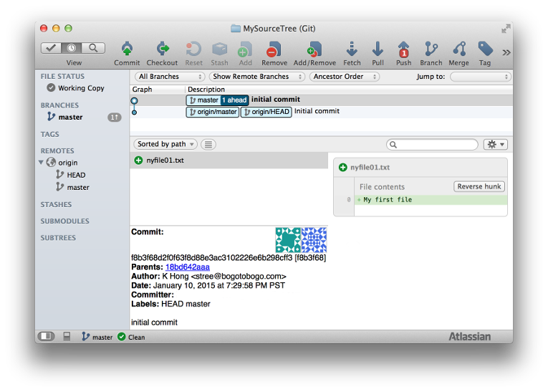Select the 'Initial commit' origin/master row
The image size is (548, 392).
tap(321, 112)
